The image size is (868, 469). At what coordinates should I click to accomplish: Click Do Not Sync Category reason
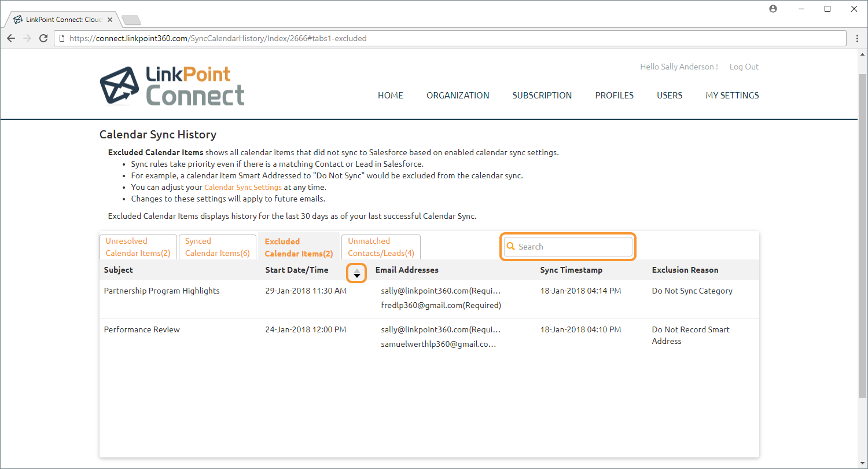coord(692,291)
